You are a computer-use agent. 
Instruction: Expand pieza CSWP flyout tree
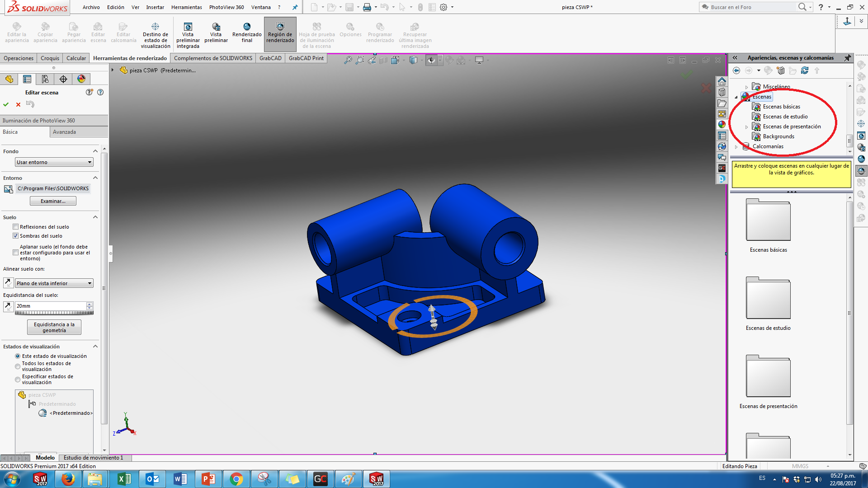[113, 70]
